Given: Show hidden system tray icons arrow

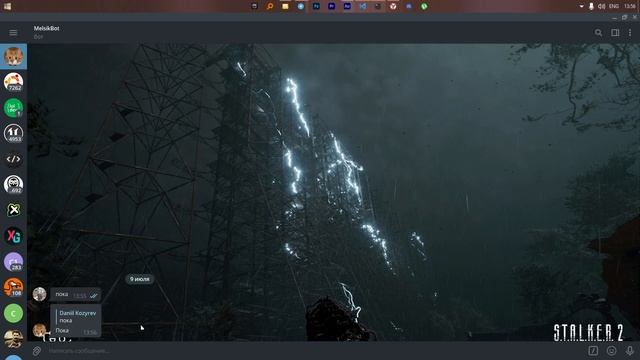Looking at the screenshot, I should pyautogui.click(x=582, y=6).
